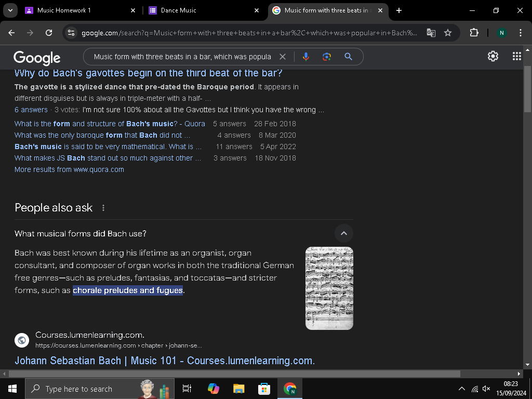Image resolution: width=532 pixels, height=399 pixels.
Task: Open More results from www.quora.com
Action: pyautogui.click(x=69, y=170)
